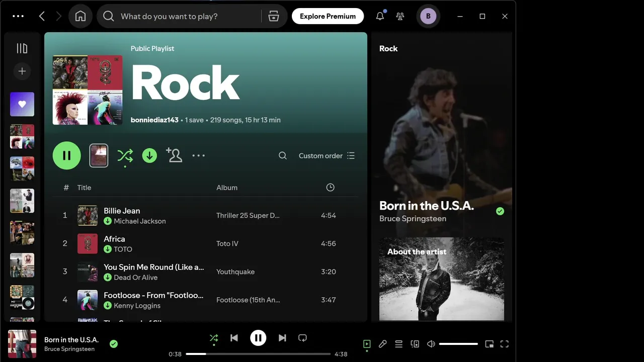Screen dimensions: 644x362
Task: Toggle repeat in the player bar
Action: [x=302, y=338]
